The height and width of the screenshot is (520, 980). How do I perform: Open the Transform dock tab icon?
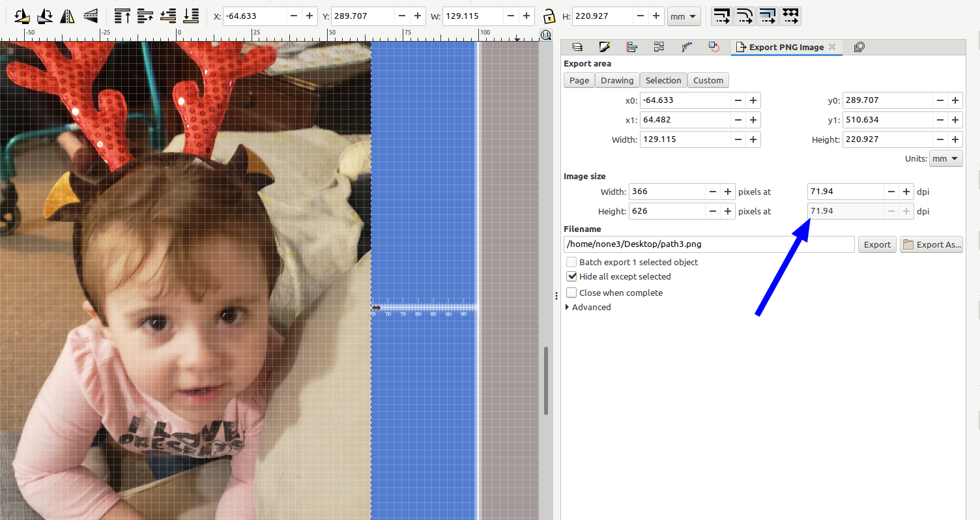point(714,47)
